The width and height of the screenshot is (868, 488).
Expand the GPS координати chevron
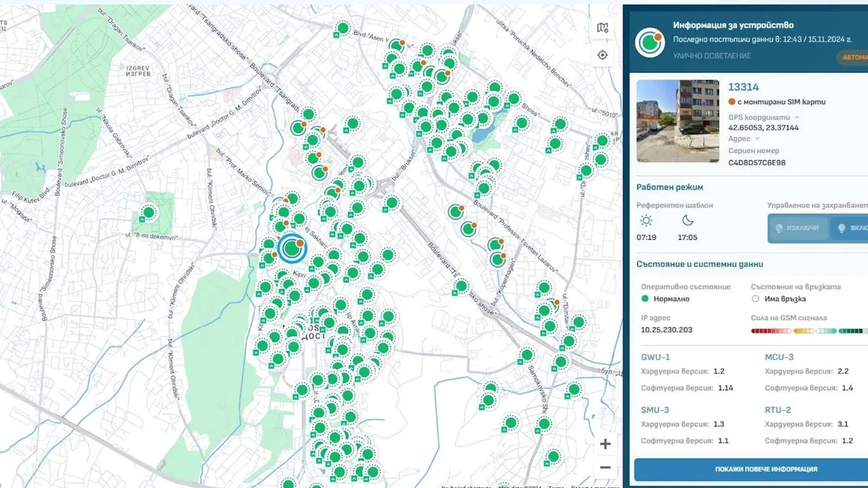point(797,116)
